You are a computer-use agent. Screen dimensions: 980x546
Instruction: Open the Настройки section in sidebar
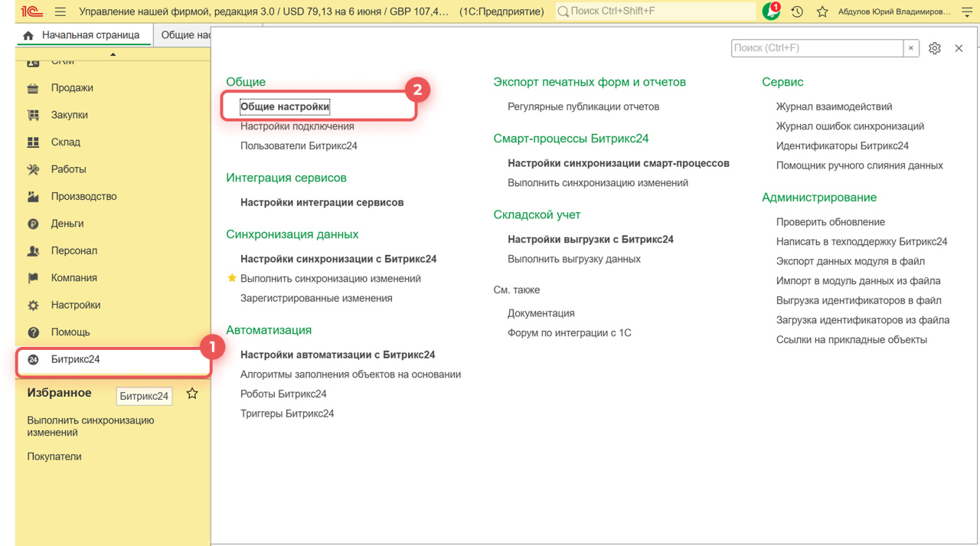76,306
